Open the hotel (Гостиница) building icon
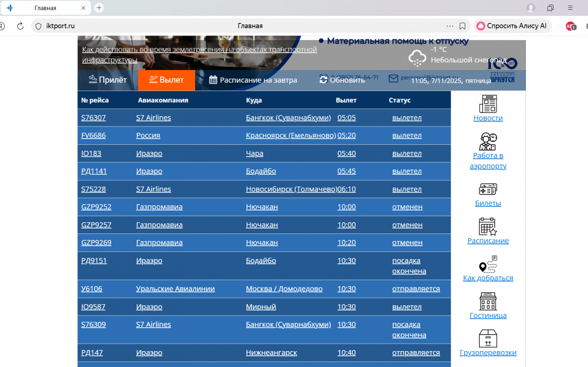The width and height of the screenshot is (588, 367). pos(488,302)
